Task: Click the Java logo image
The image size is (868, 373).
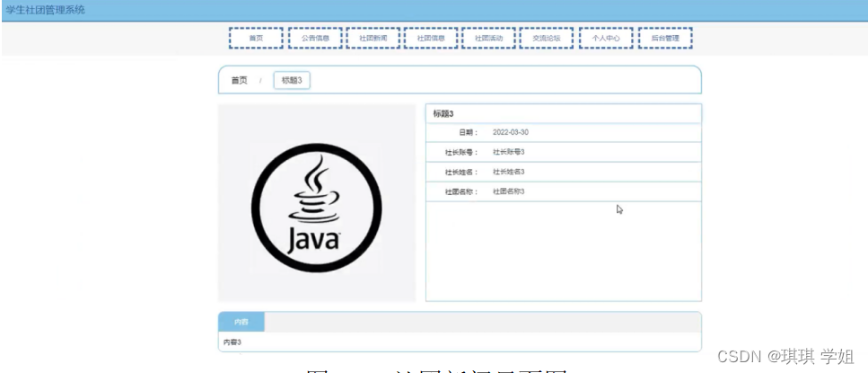Action: coord(317,208)
